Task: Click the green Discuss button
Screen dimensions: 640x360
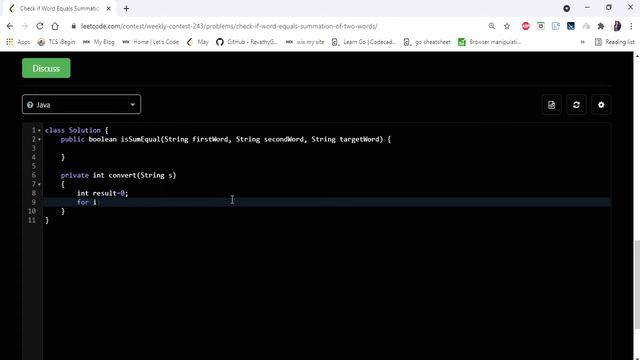Action: click(x=46, y=68)
